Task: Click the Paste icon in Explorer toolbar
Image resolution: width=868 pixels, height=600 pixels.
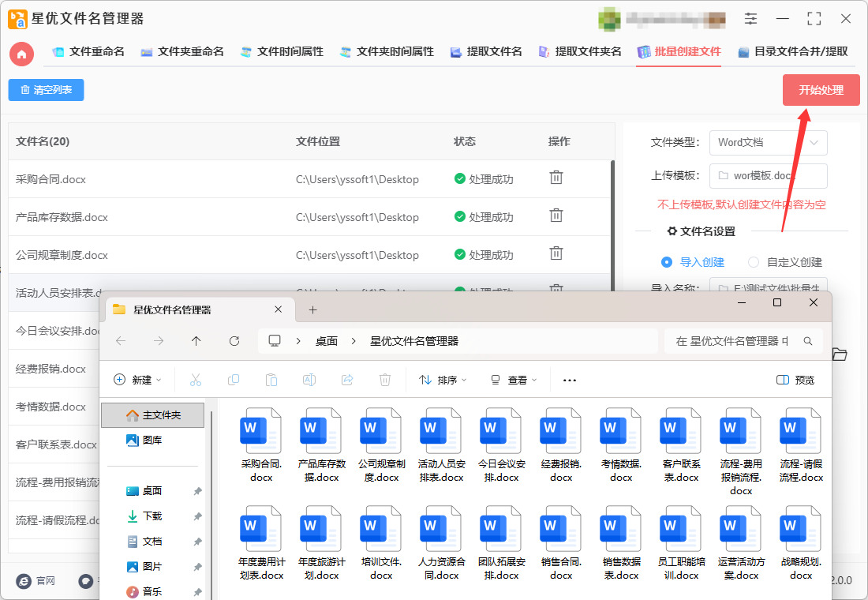Action: click(271, 380)
